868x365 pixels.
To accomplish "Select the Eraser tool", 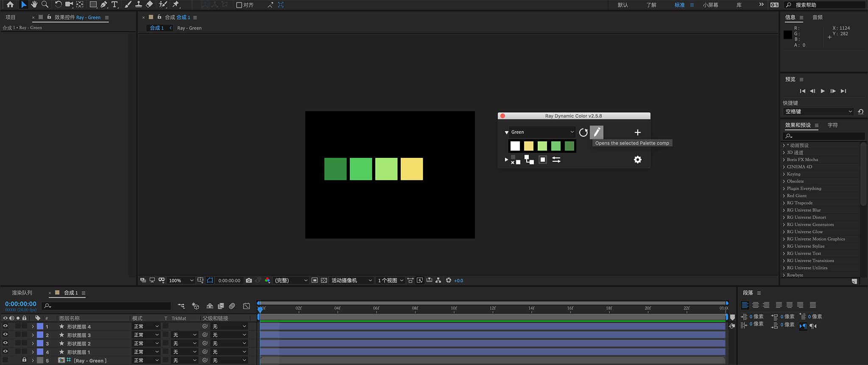I will pyautogui.click(x=149, y=5).
